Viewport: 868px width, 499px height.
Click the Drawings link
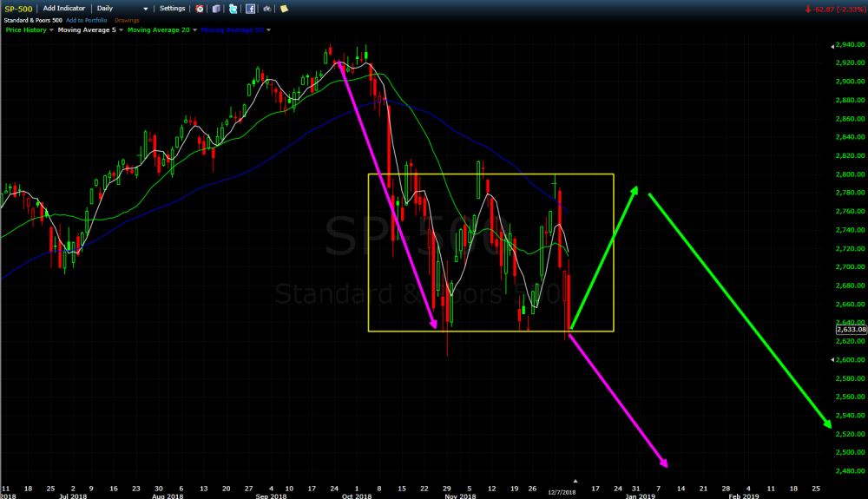[x=128, y=18]
